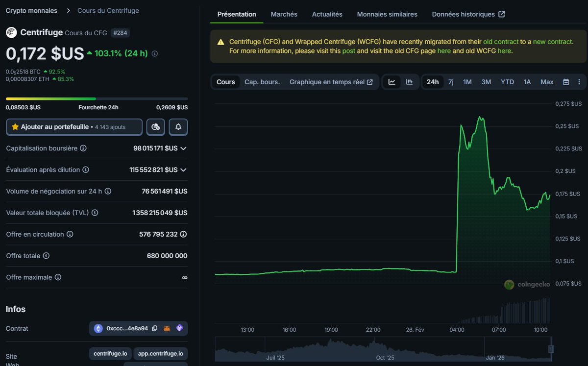Viewport: 588px width, 366px height.
Task: Switch to line chart view icon
Action: coord(392,82)
